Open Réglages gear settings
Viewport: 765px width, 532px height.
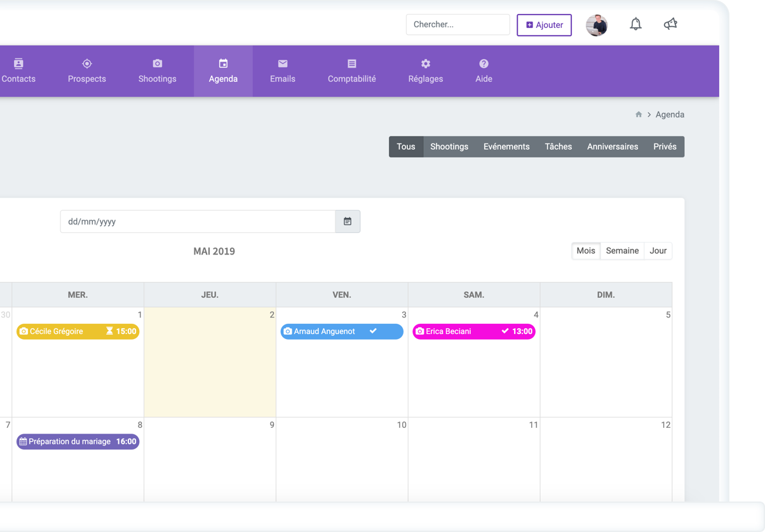pos(425,71)
